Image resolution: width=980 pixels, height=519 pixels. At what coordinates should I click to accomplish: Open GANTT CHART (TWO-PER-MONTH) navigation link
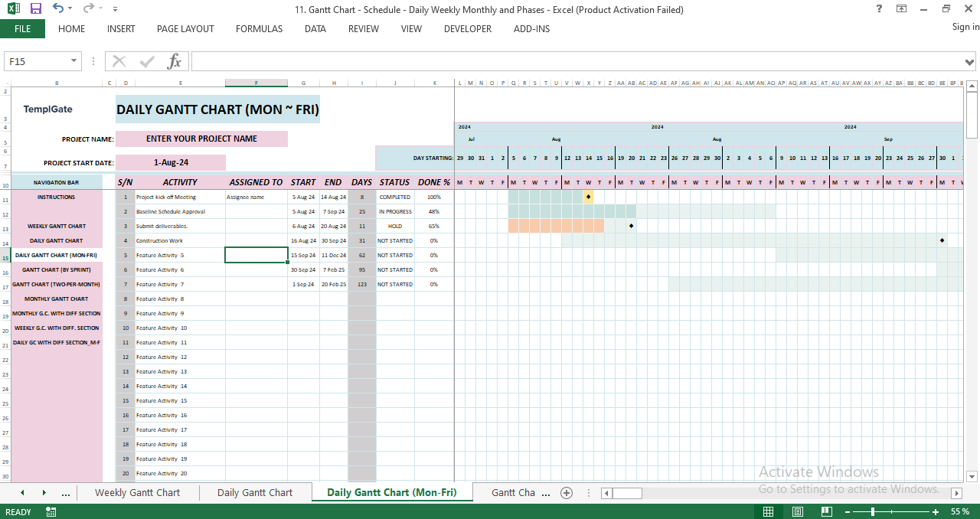click(56, 284)
